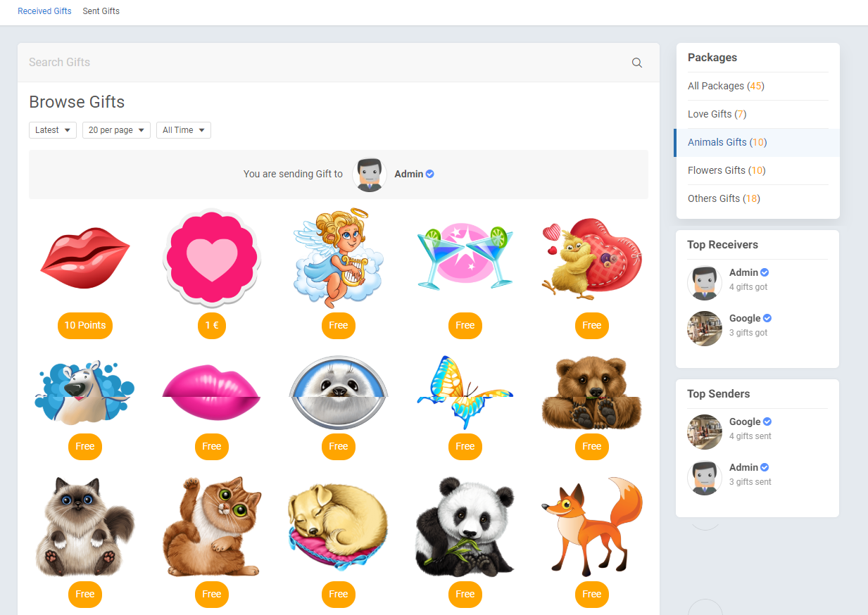
Task: Select the cocktail glasses gift
Action: 465,256
